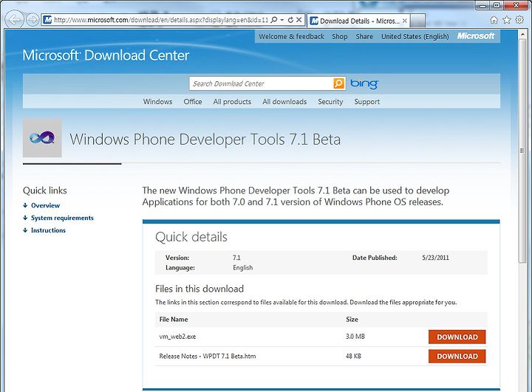Click the Visual Studio infinity logo thumbnail
The height and width of the screenshot is (392, 532).
42,137
